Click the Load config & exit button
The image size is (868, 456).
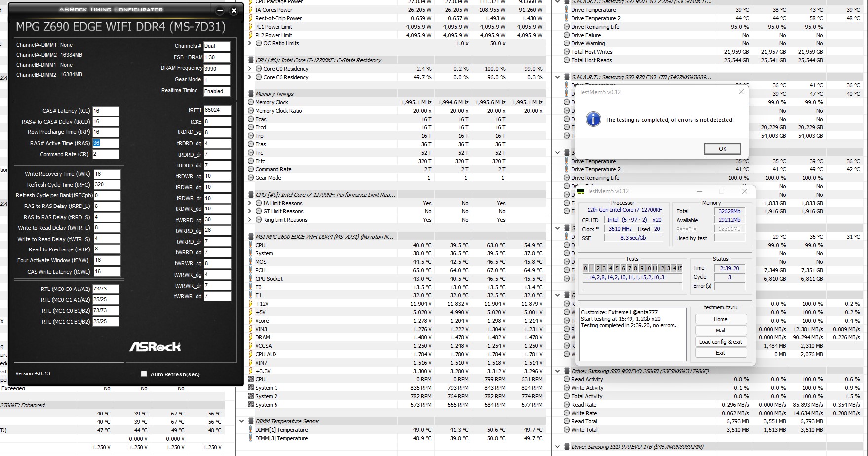[x=720, y=342]
